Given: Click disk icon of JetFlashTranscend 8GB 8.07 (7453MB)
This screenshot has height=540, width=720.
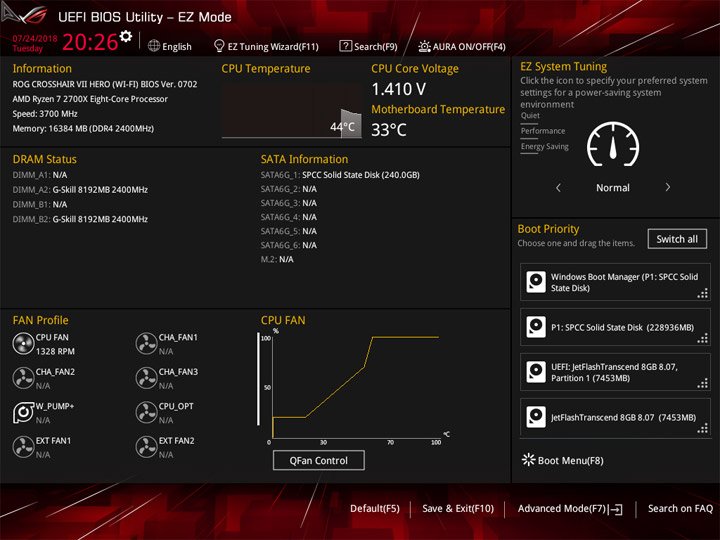Looking at the screenshot, I should pyautogui.click(x=536, y=417).
